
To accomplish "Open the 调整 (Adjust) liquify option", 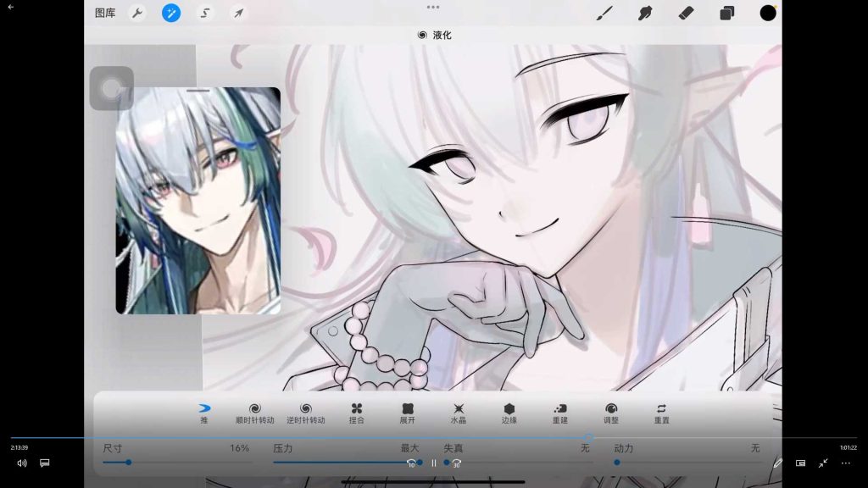I will pyautogui.click(x=611, y=413).
